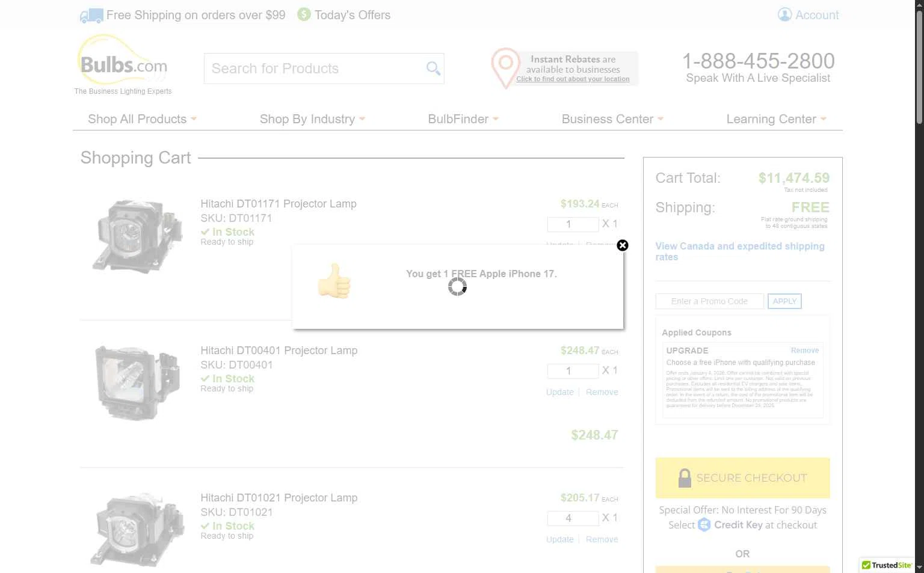Viewport: 924px width, 573px height.
Task: Open the Learning Center menu
Action: click(x=775, y=119)
